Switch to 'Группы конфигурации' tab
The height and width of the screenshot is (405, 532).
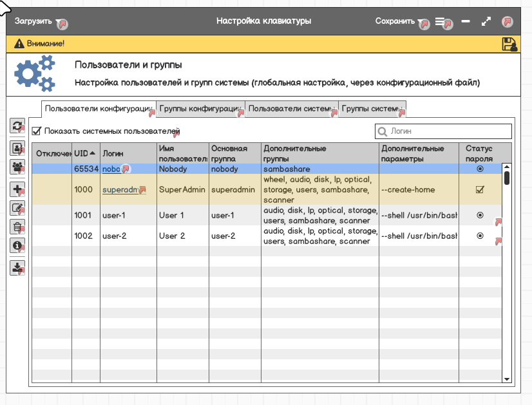[x=200, y=109]
